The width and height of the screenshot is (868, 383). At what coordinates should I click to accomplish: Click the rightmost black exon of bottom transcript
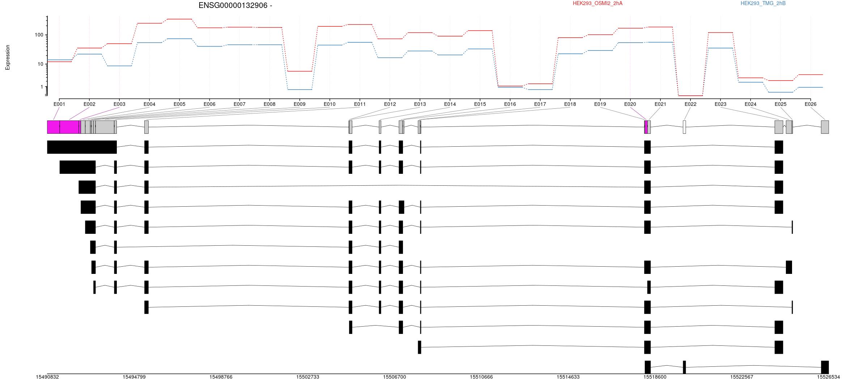[825, 367]
